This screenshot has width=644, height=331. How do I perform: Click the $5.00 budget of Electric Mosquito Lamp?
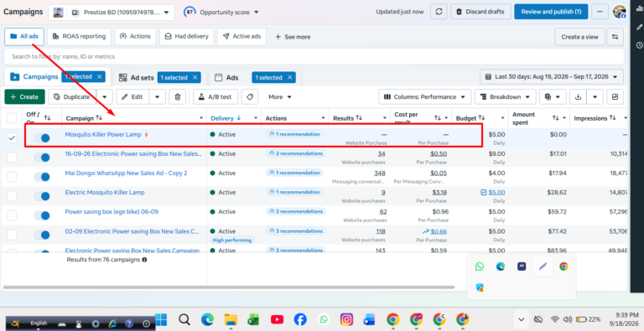click(496, 192)
